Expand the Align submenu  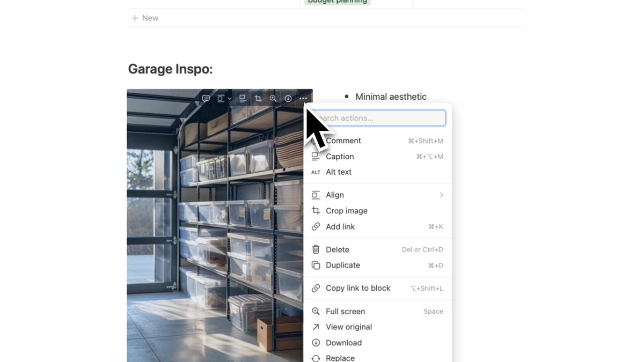coord(378,195)
